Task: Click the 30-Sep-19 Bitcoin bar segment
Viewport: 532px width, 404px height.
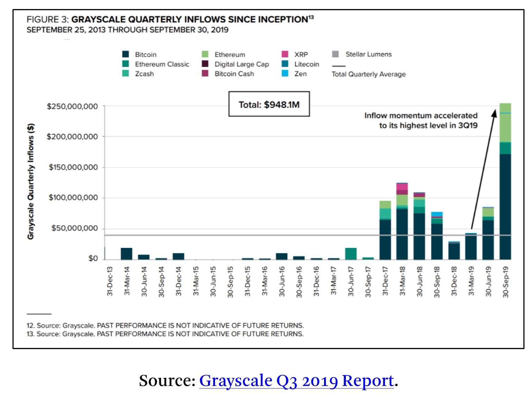Action: click(x=505, y=207)
